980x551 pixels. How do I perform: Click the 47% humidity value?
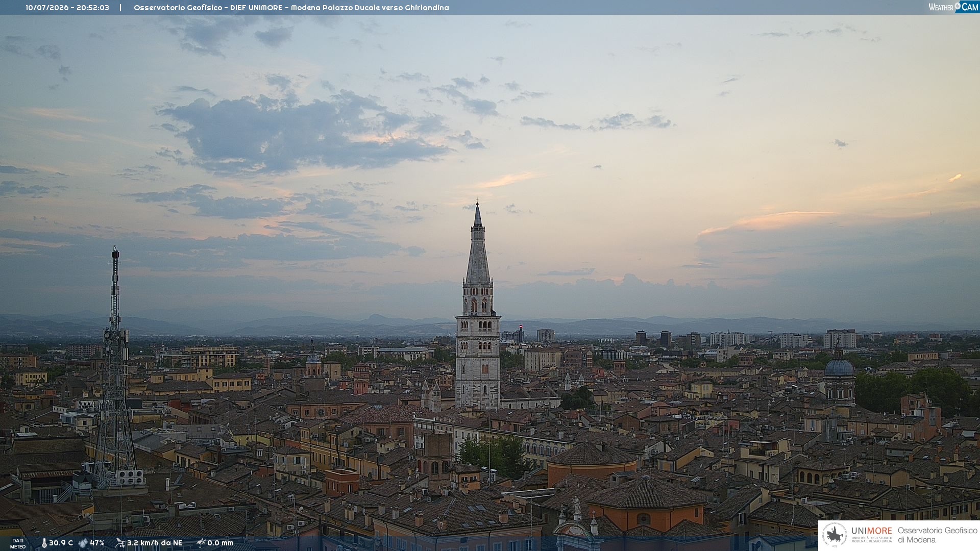[97, 543]
